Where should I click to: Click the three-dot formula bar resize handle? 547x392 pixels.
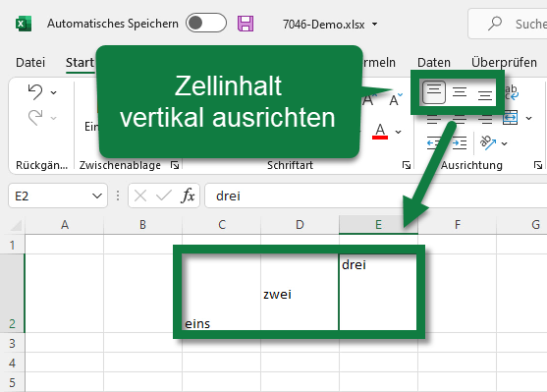click(118, 196)
